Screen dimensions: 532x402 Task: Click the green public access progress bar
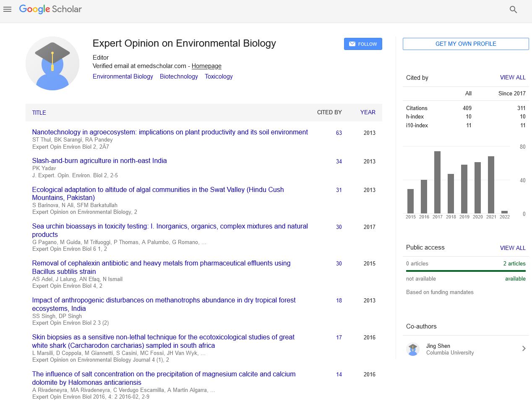click(x=466, y=271)
